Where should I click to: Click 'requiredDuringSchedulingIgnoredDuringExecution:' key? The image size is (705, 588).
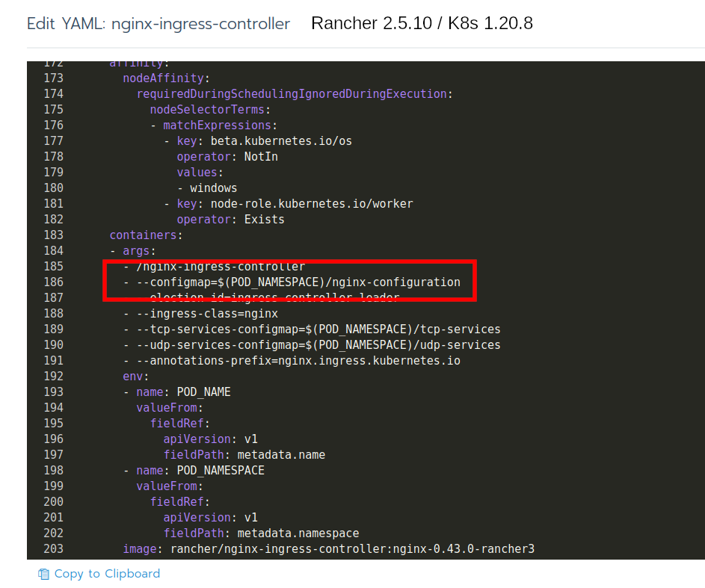pos(295,94)
